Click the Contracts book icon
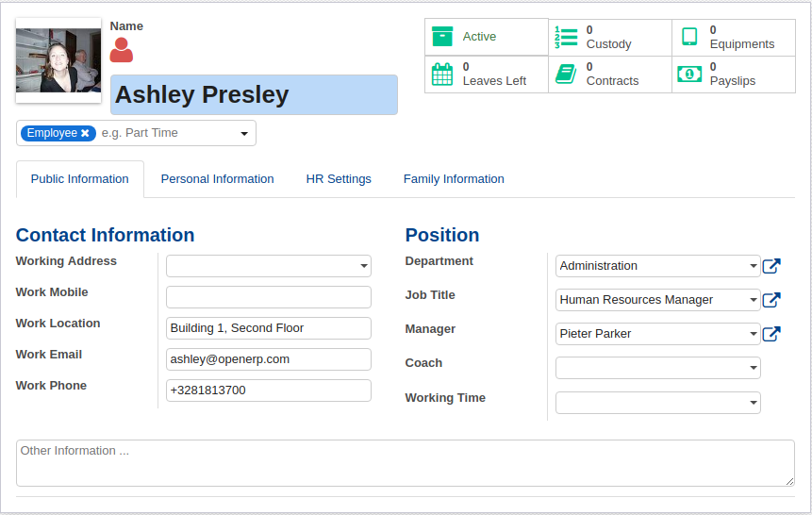 566,74
